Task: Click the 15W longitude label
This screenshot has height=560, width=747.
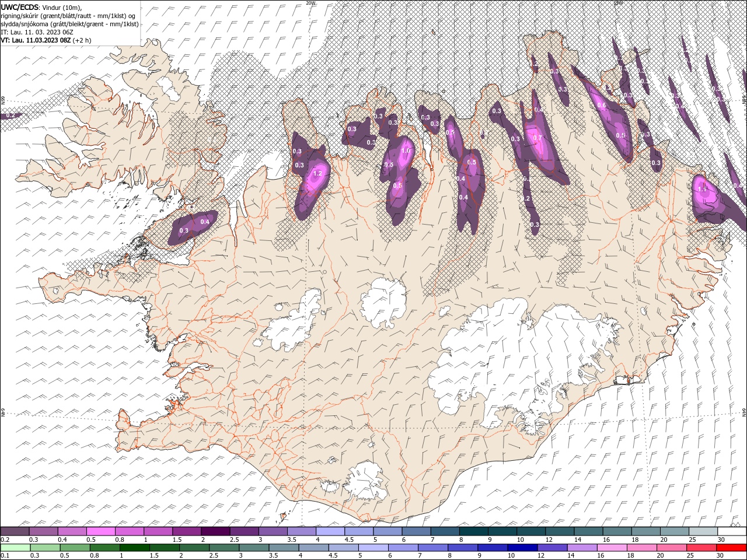Action: tap(618, 3)
